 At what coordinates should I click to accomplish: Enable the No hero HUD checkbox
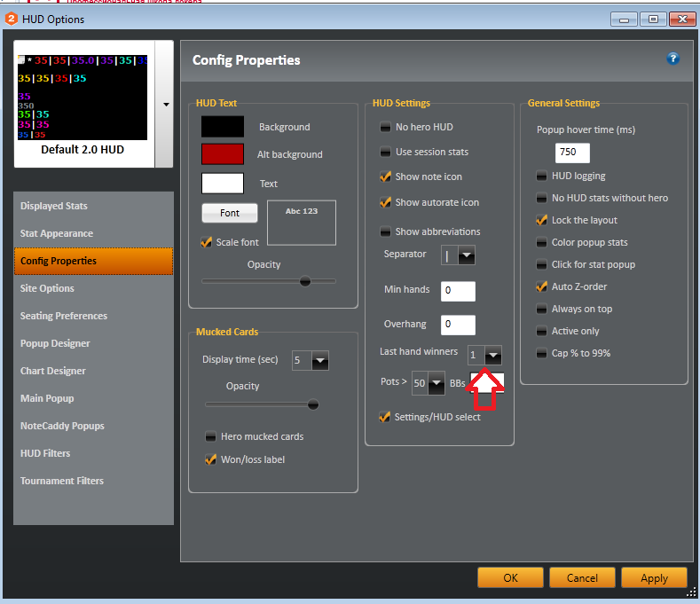pyautogui.click(x=385, y=127)
